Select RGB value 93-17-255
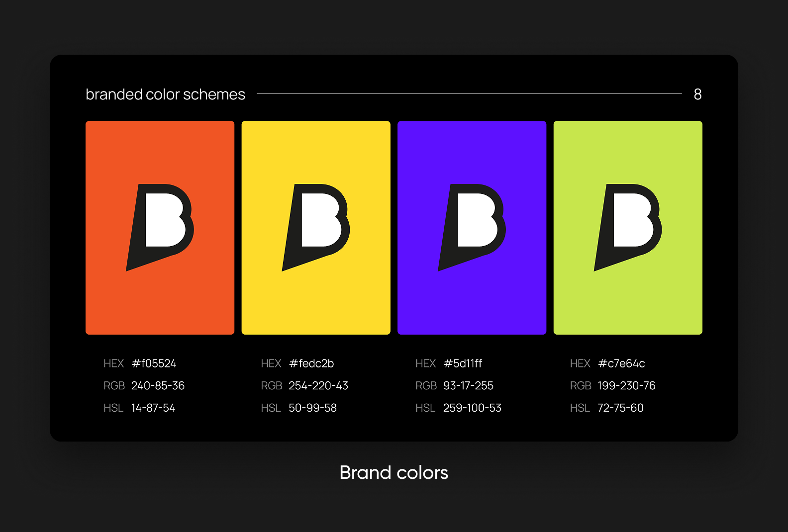Screen dimensions: 788x532 tap(468, 386)
